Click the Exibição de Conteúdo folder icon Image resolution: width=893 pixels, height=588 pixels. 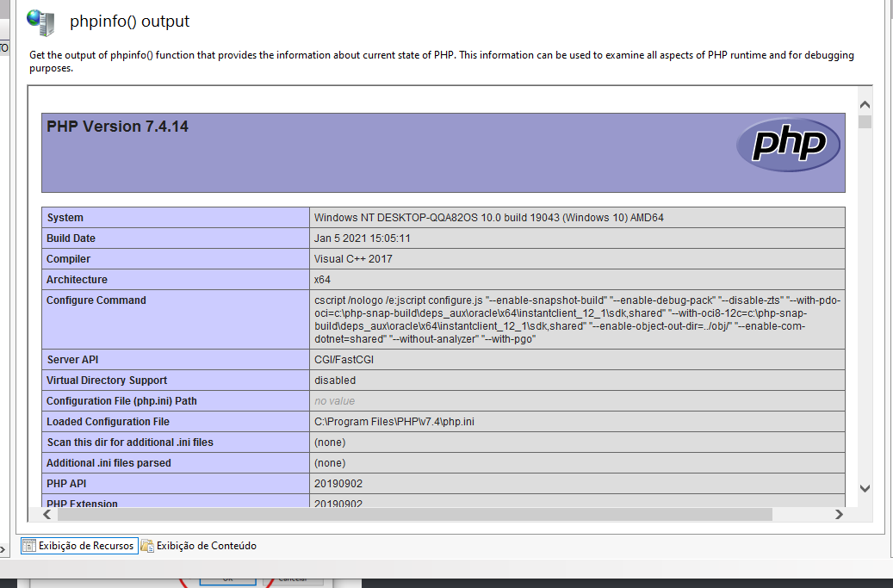(x=147, y=546)
